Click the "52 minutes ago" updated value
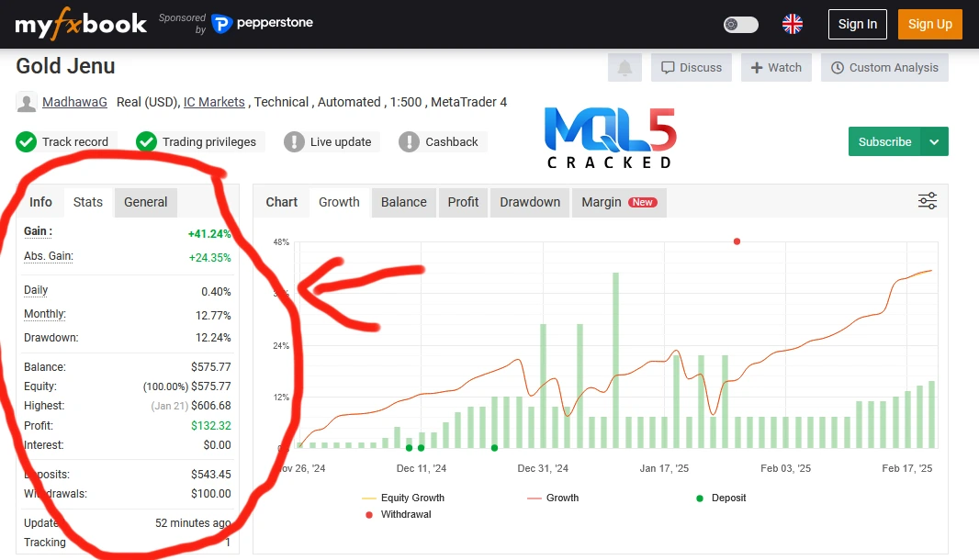Viewport: 979px width, 560px height. click(193, 523)
